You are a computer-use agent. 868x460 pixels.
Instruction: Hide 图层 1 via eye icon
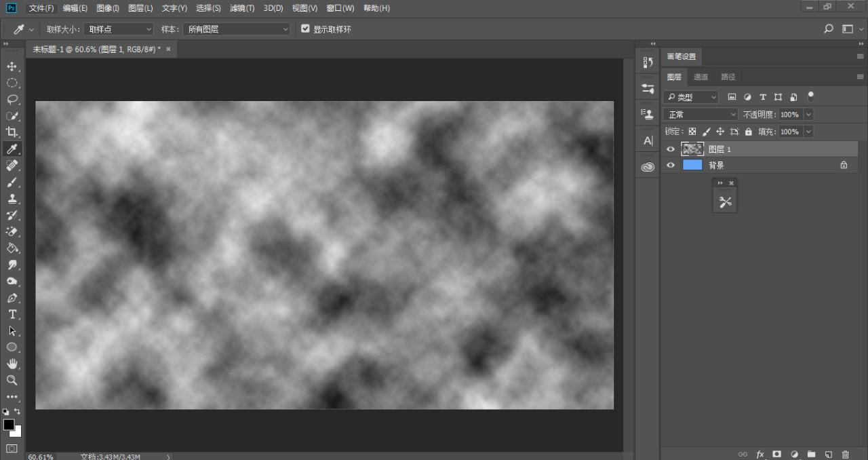[x=671, y=149]
